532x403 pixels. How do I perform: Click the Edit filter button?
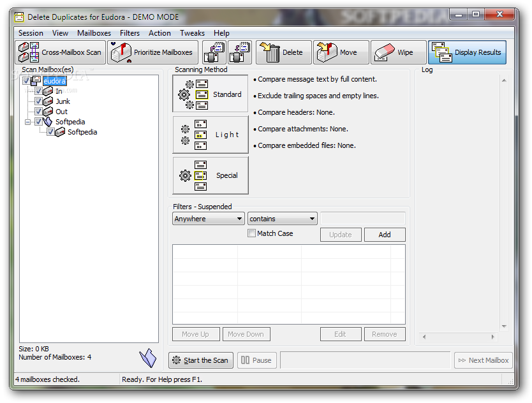click(341, 334)
